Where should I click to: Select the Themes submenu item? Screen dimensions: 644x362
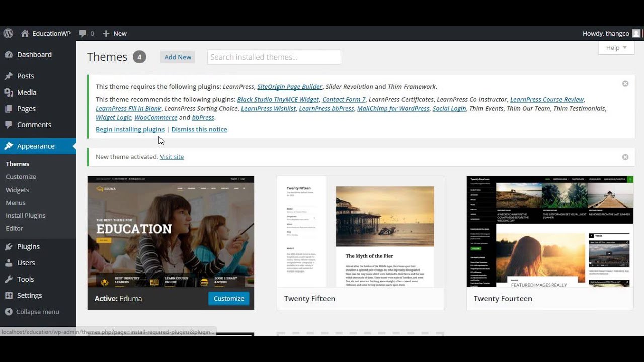coord(18,164)
